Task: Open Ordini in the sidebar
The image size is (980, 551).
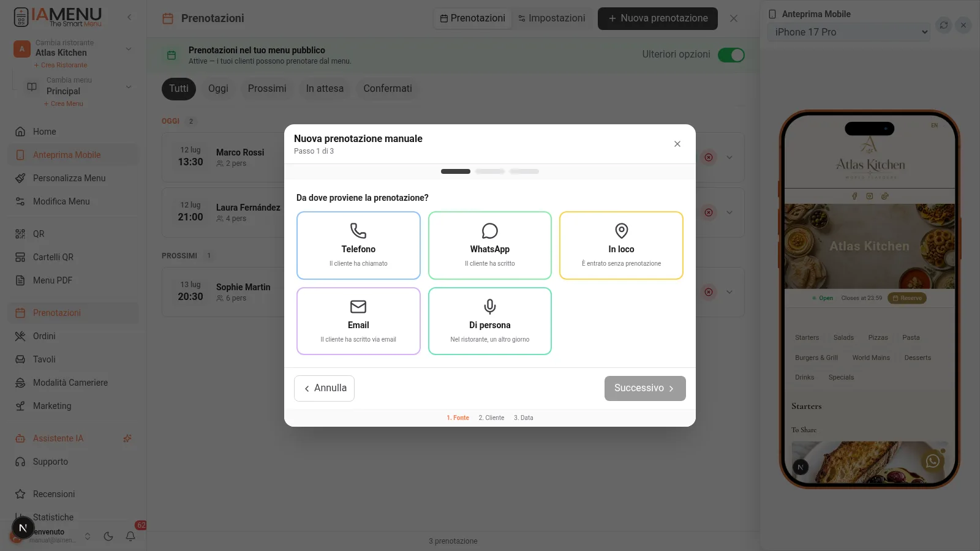Action: click(73, 336)
